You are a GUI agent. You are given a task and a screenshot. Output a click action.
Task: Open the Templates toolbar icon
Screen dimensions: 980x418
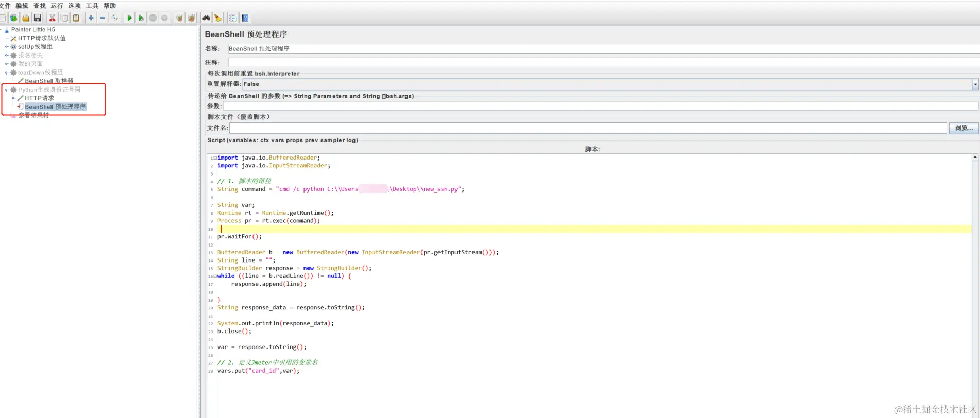click(x=14, y=18)
